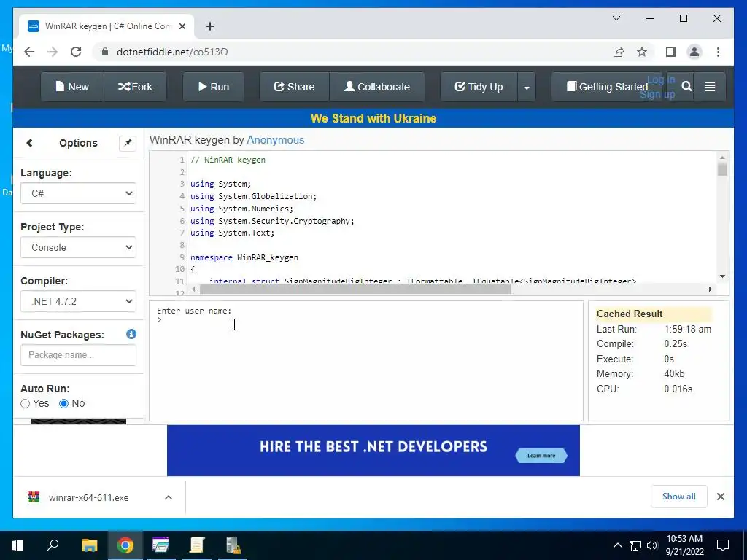Show hidden system tray icons

pyautogui.click(x=617, y=545)
